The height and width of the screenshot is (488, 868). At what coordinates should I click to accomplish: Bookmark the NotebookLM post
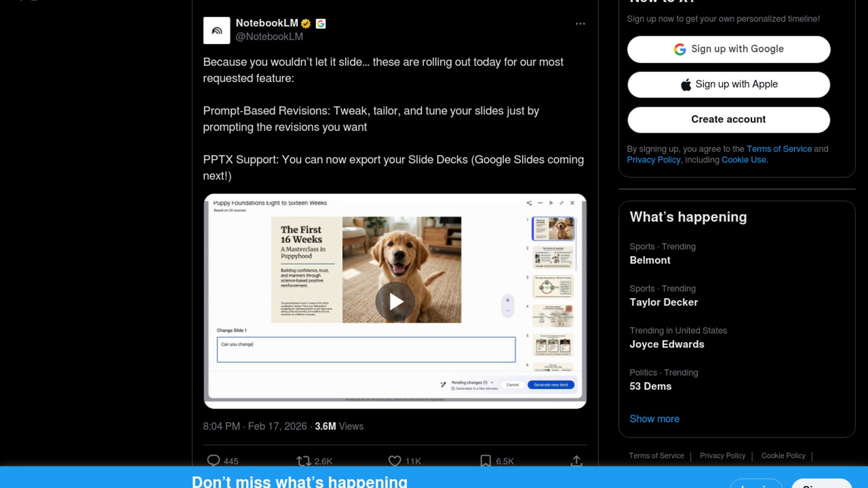click(x=485, y=460)
